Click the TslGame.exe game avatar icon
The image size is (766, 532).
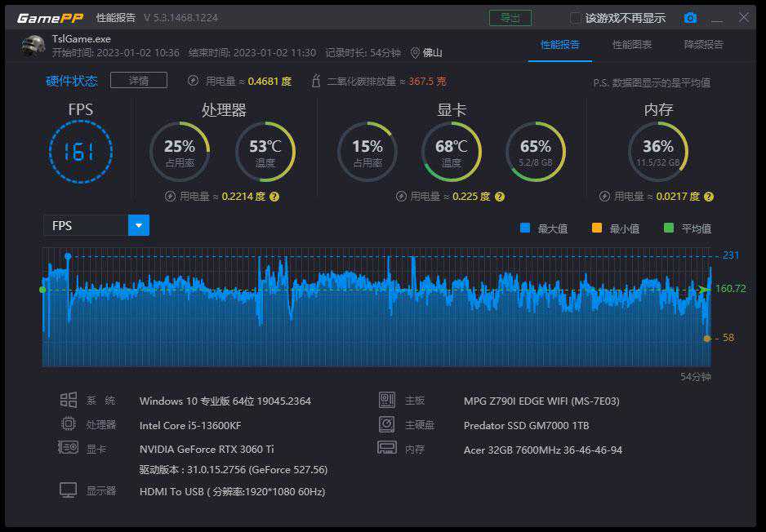tap(33, 46)
